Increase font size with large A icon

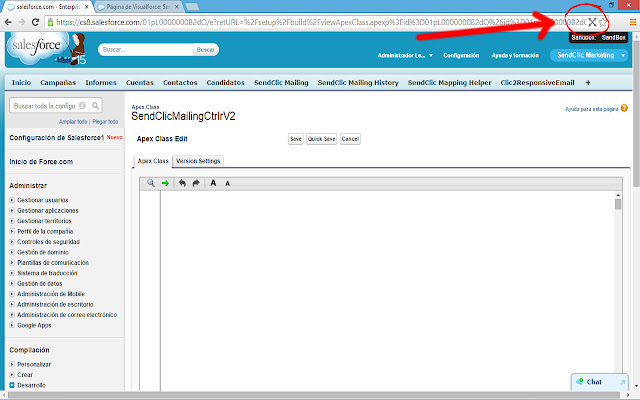point(213,183)
